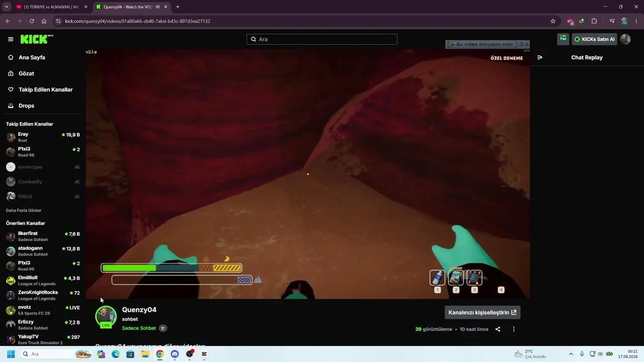Image resolution: width=644 pixels, height=362 pixels.
Task: Open Takip Edilen Kanallar page
Action: (x=45, y=89)
